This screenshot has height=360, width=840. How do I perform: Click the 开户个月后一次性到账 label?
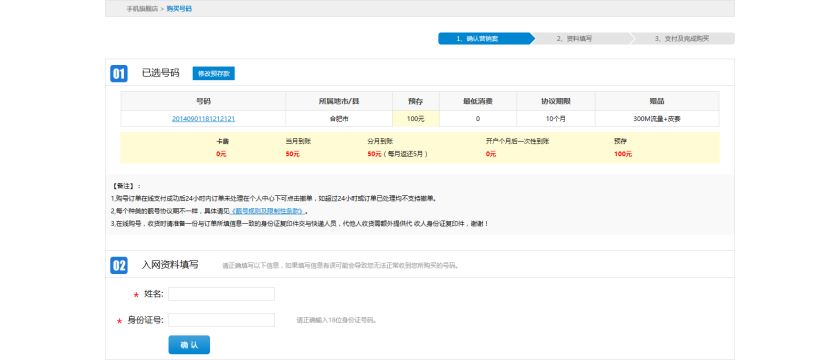(518, 142)
